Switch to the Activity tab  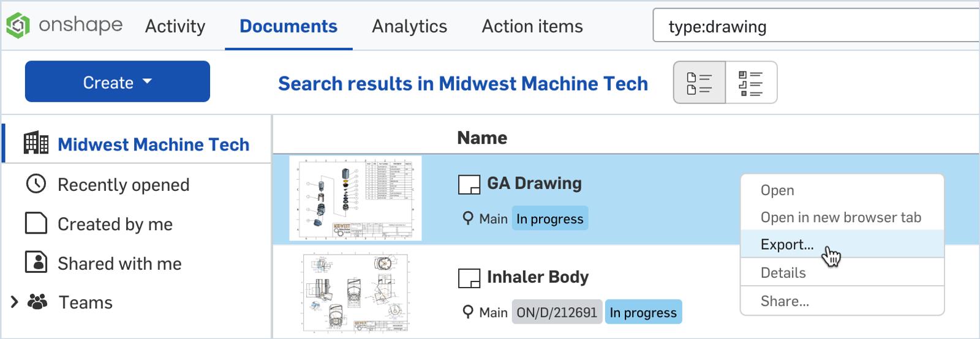tap(175, 26)
